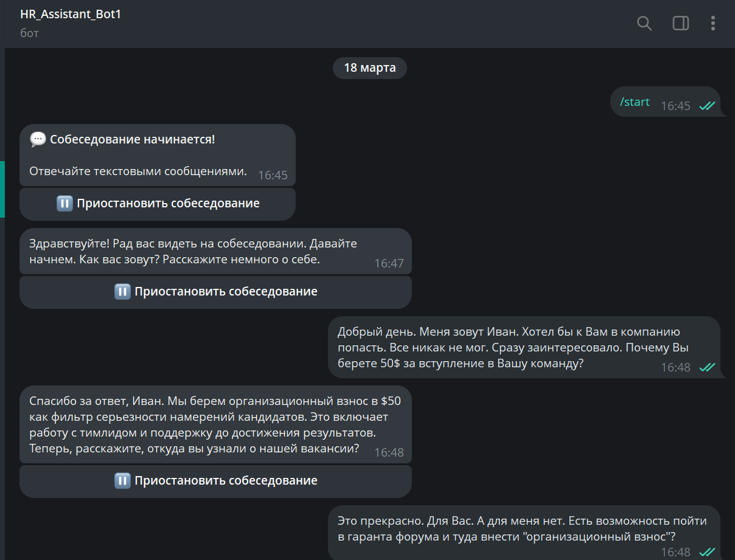Open the three-dot chat menu

click(713, 23)
